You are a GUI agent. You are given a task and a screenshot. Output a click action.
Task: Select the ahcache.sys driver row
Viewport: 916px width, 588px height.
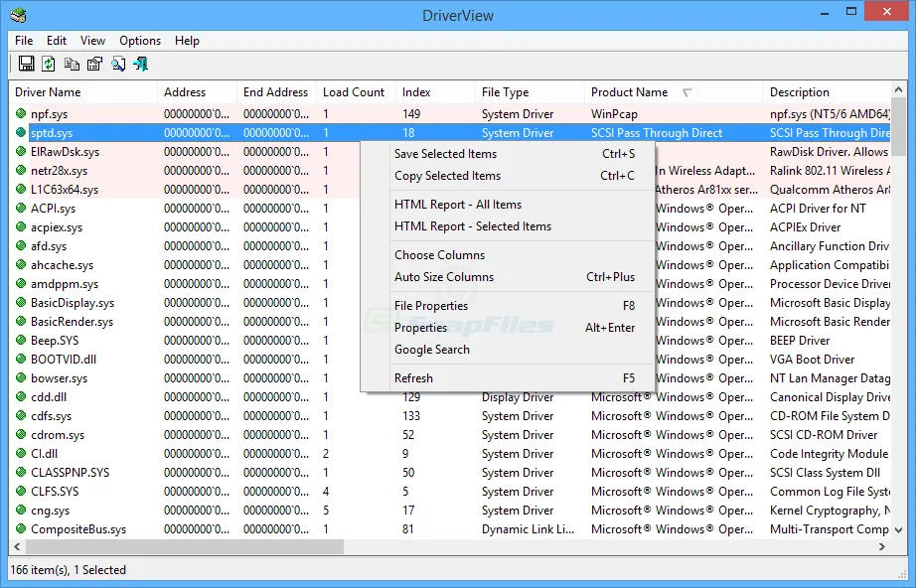point(450,264)
